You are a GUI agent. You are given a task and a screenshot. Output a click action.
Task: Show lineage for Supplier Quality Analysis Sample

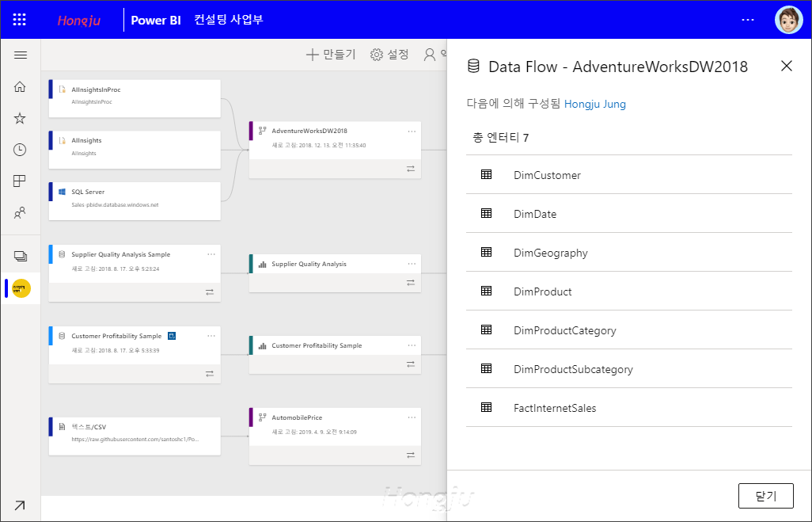tap(210, 292)
